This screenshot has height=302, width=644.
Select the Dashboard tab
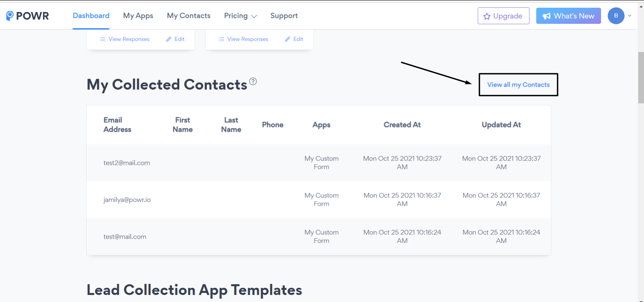tap(91, 16)
